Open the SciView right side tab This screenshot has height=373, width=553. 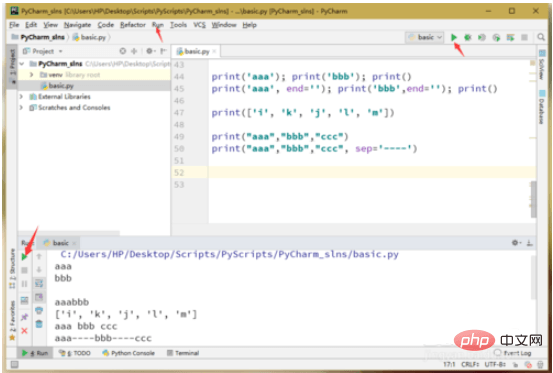542,65
